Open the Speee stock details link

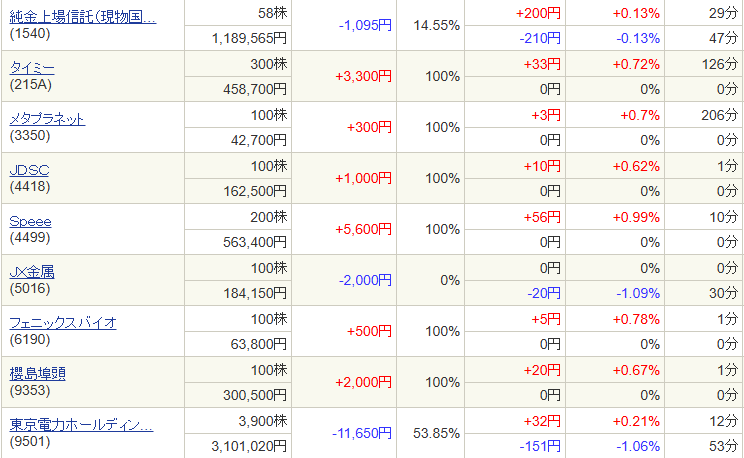[x=30, y=221]
